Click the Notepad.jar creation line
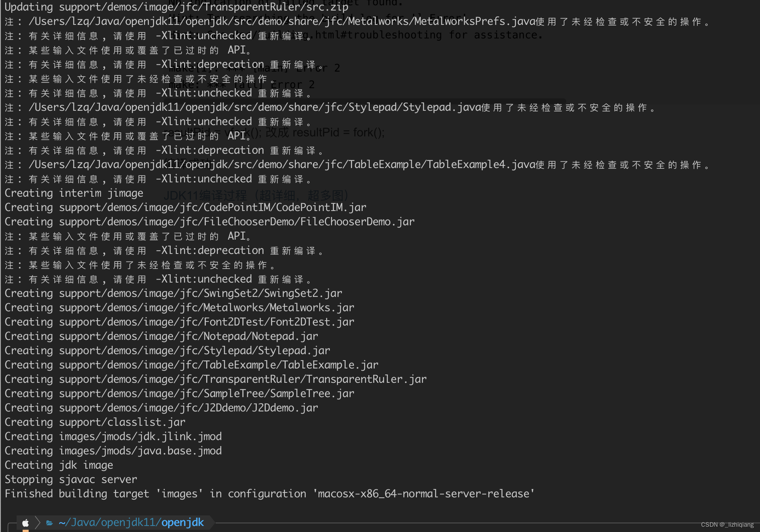This screenshot has height=532, width=760. pos(161,336)
